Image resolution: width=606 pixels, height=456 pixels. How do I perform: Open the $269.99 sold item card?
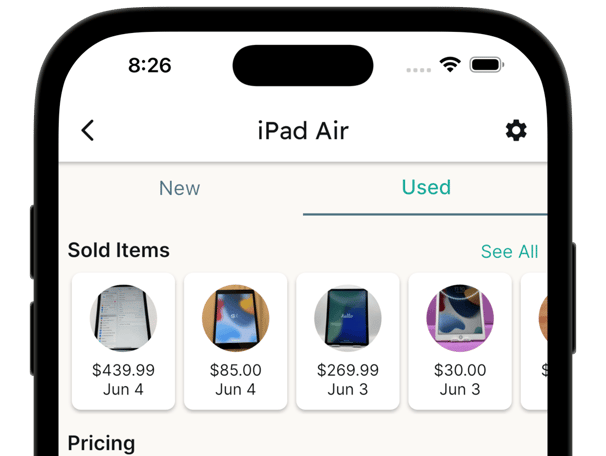click(347, 341)
